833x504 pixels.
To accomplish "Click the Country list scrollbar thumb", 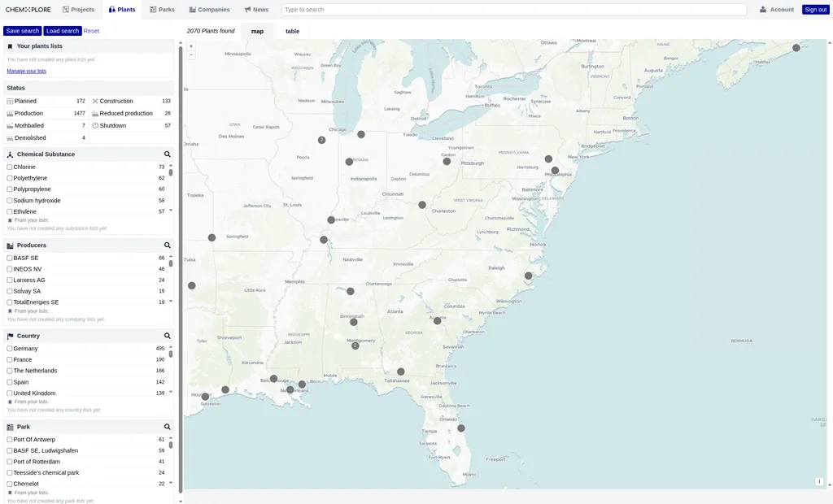I will [x=171, y=354].
